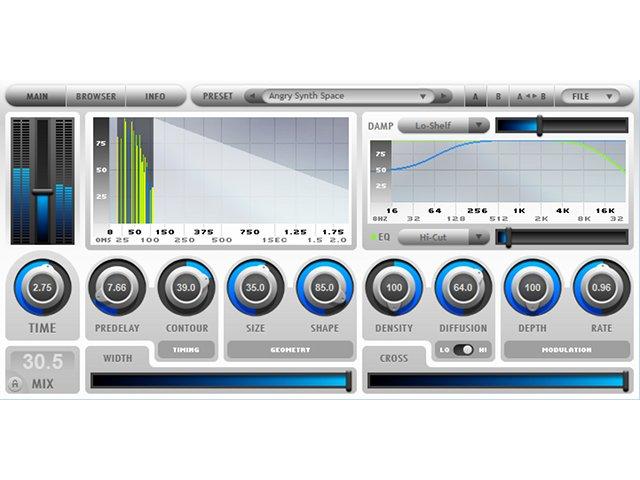Open the Angry Synth Space preset dropdown
The height and width of the screenshot is (480, 640).
click(x=347, y=97)
